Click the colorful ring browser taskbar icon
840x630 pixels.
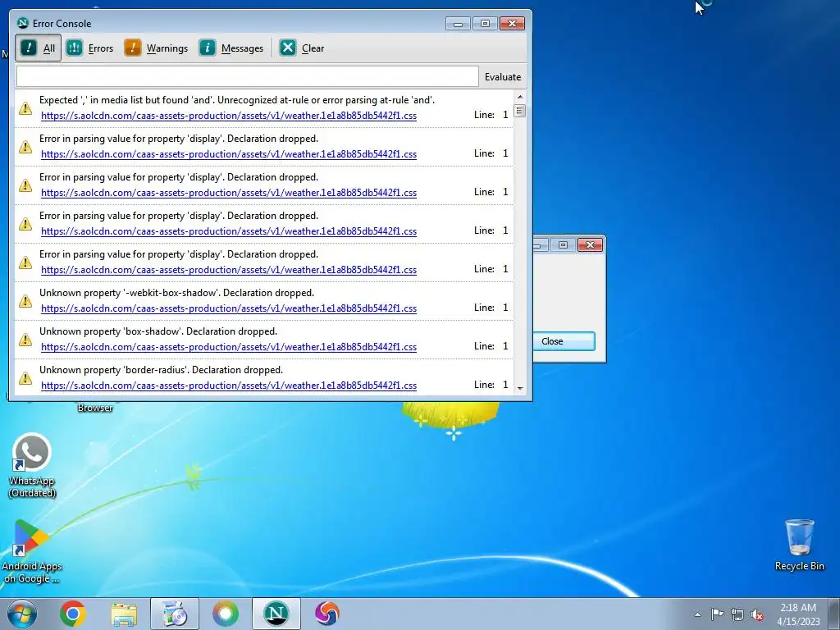226,614
